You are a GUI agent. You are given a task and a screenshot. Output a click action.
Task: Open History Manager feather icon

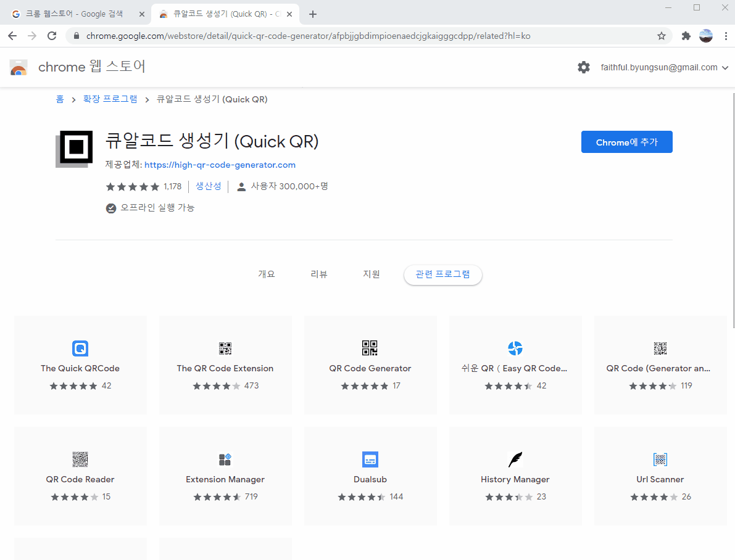[x=515, y=459]
